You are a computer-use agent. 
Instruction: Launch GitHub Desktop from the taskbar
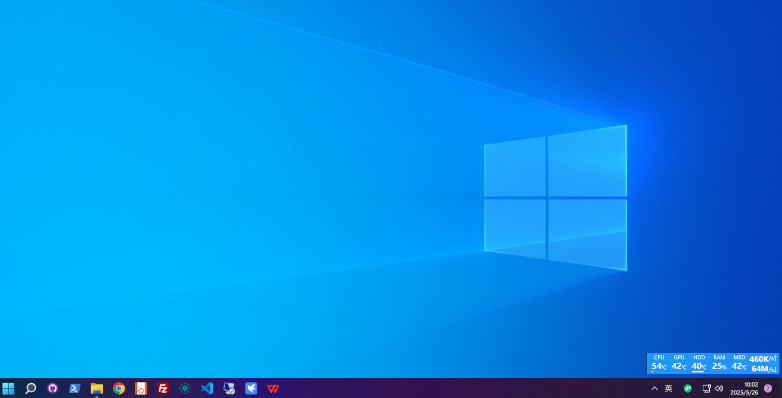click(x=52, y=388)
